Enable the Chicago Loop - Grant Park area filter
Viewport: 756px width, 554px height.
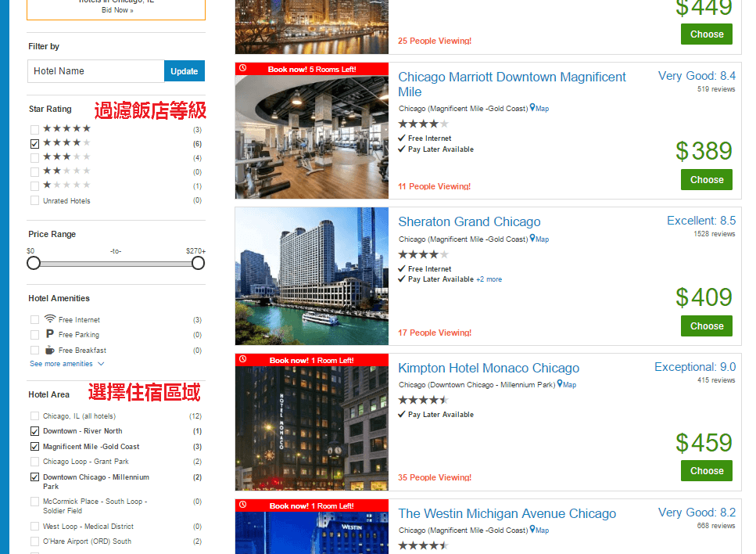coord(34,462)
